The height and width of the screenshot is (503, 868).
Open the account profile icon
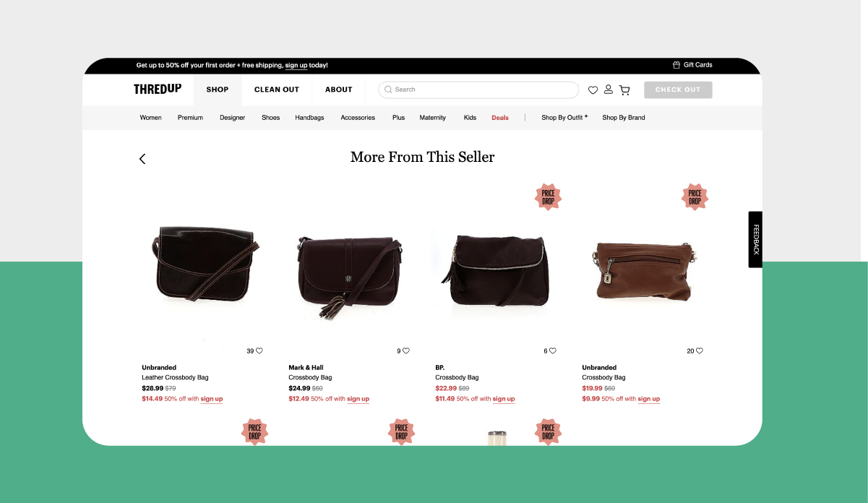click(609, 90)
